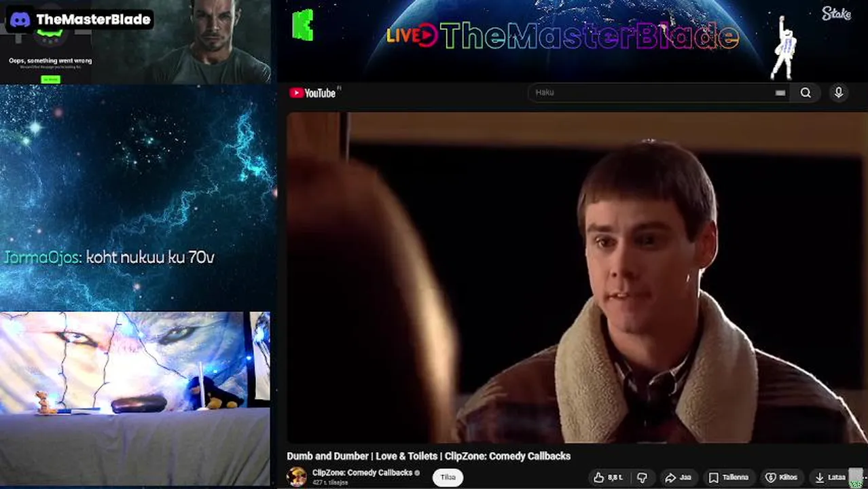Open the on-screen keyboard in search box

point(780,93)
